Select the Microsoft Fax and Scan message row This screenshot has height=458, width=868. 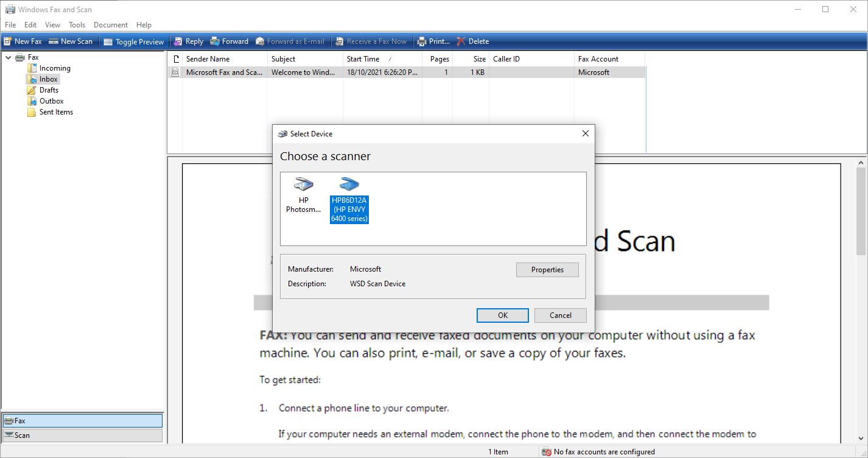[x=406, y=72]
